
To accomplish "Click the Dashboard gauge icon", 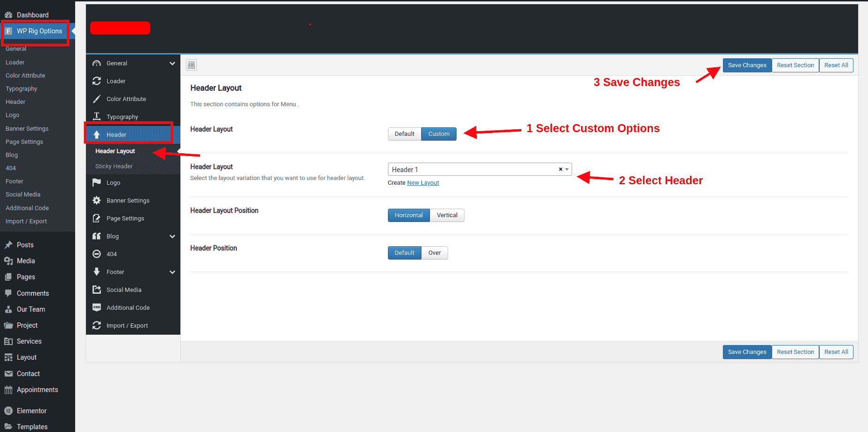I will point(8,15).
